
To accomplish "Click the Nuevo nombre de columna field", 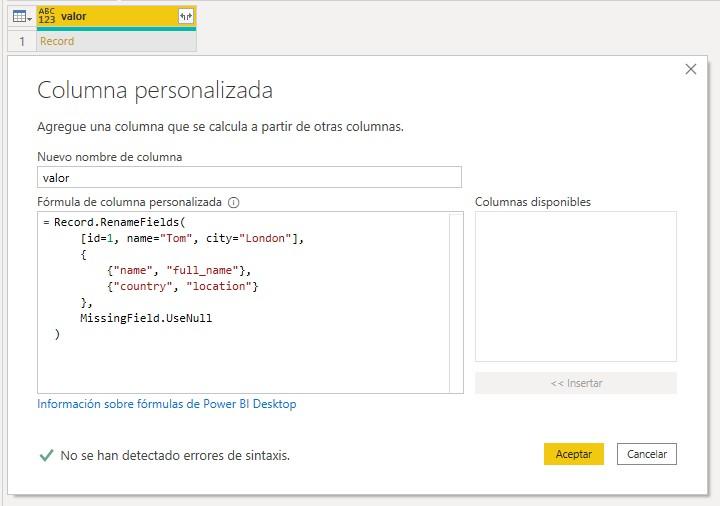I will pos(249,177).
